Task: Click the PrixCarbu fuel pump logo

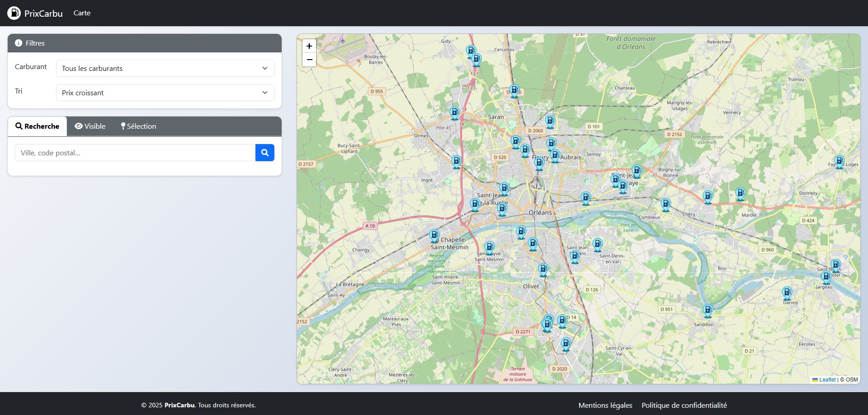Action: coord(14,13)
